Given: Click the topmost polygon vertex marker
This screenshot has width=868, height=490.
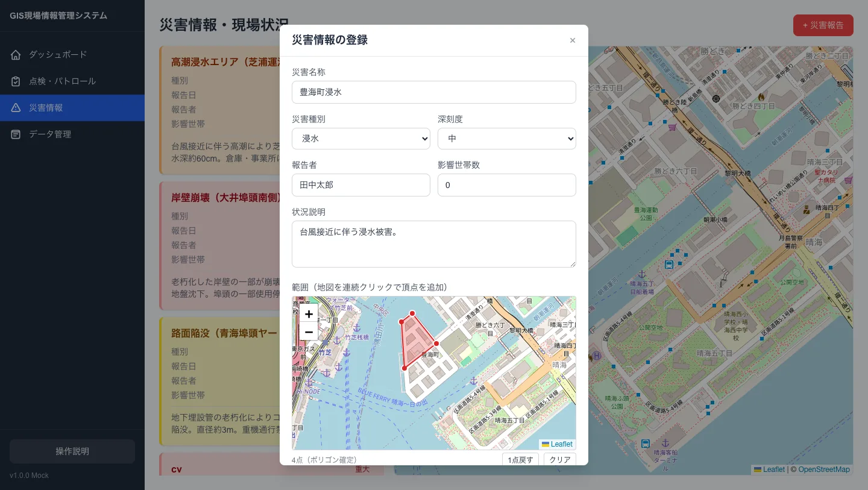Looking at the screenshot, I should pos(412,313).
